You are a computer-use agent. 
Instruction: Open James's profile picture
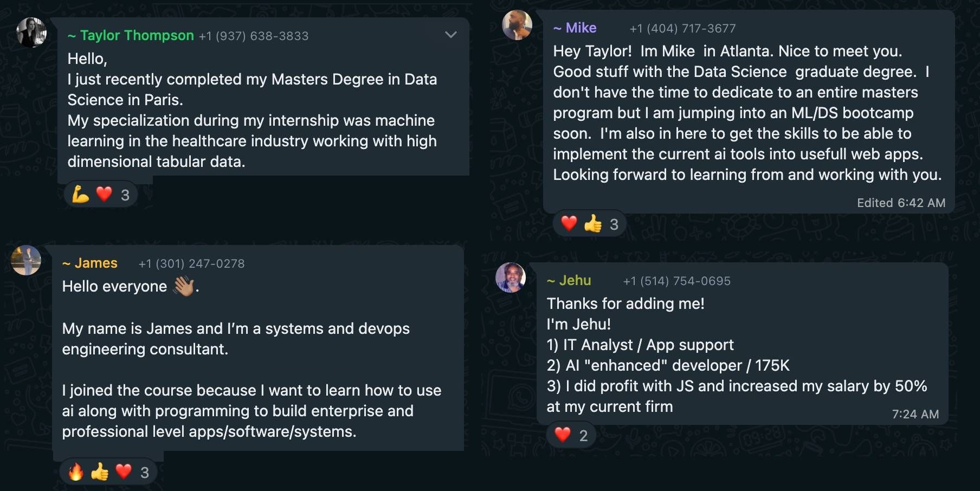point(26,261)
